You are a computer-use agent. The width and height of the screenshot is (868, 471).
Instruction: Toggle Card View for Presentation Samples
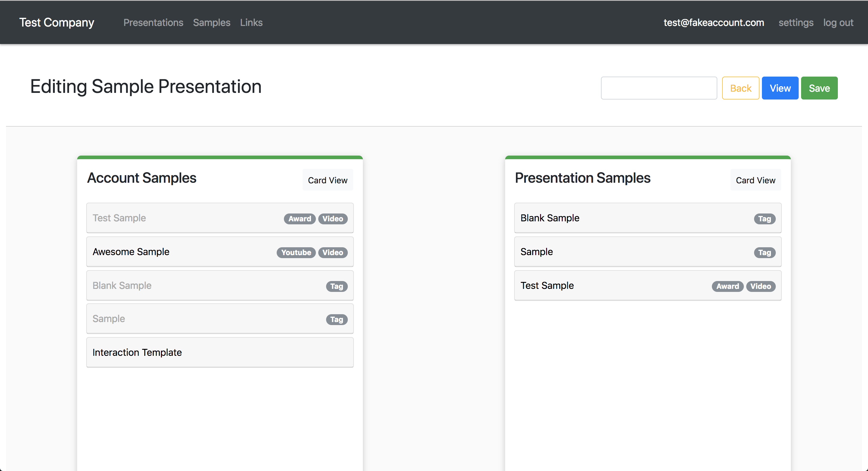coord(755,180)
